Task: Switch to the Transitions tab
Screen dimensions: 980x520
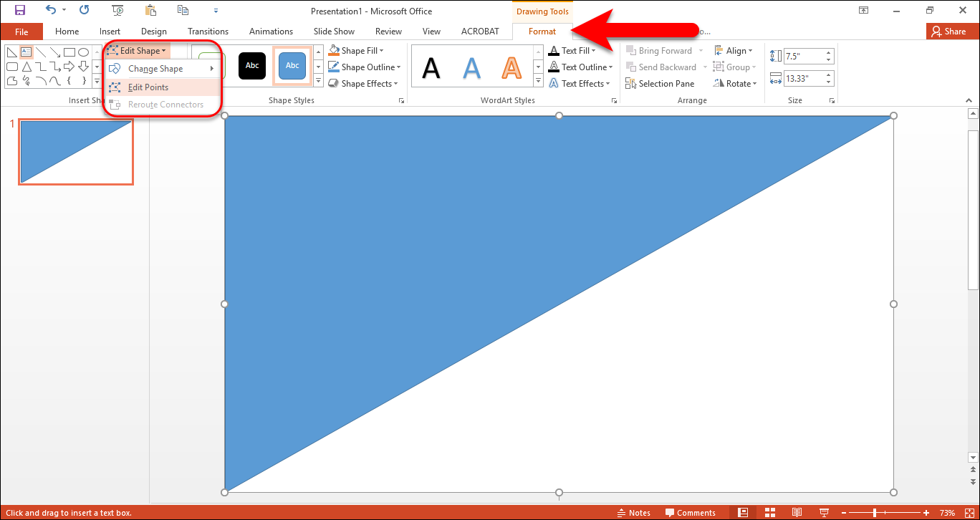Action: click(x=208, y=32)
